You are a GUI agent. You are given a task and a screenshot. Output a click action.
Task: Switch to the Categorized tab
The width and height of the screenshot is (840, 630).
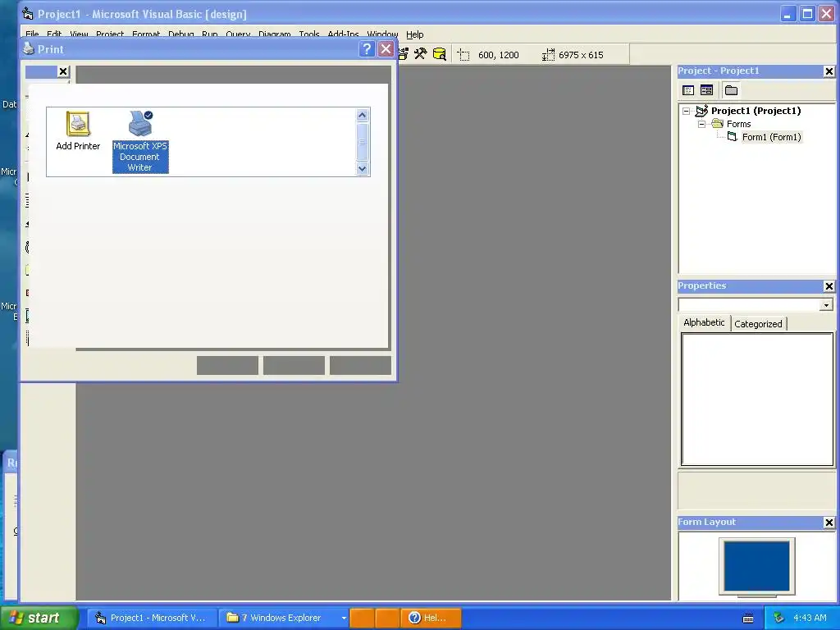758,324
